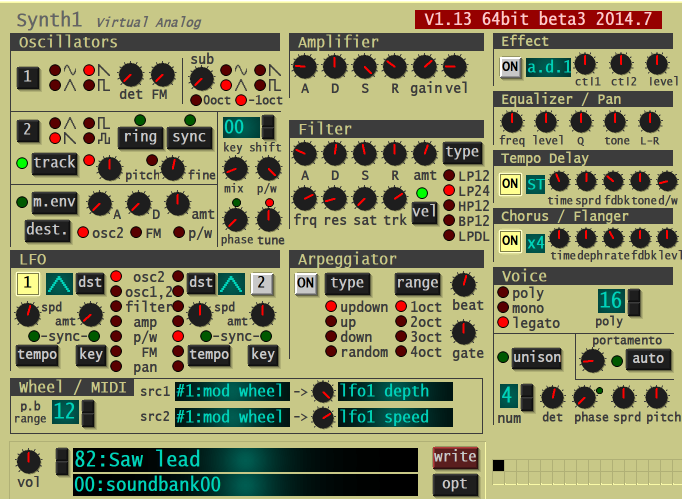The width and height of the screenshot is (682, 499).
Task: Select 2oct arpeggiator range
Action: click(x=401, y=322)
